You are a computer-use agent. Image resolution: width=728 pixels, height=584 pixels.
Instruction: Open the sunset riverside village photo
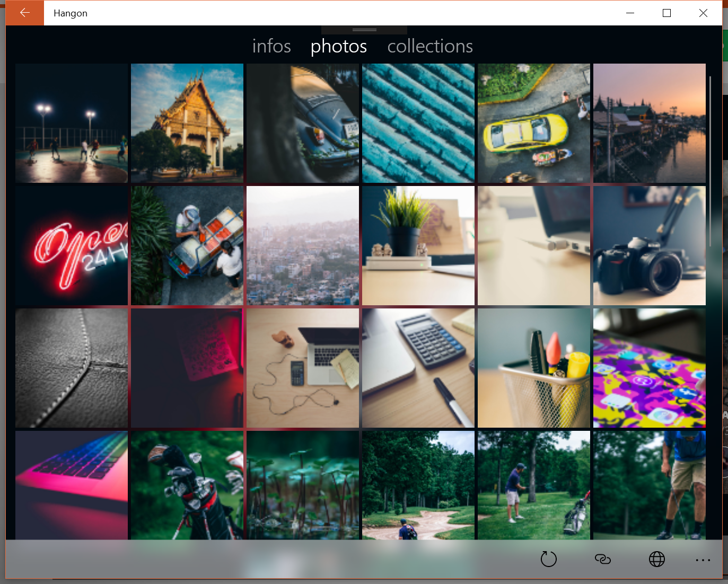[x=650, y=123]
